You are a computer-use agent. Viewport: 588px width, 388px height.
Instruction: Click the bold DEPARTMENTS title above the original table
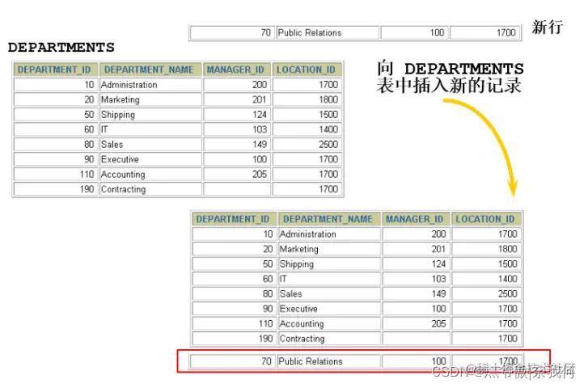pyautogui.click(x=61, y=48)
